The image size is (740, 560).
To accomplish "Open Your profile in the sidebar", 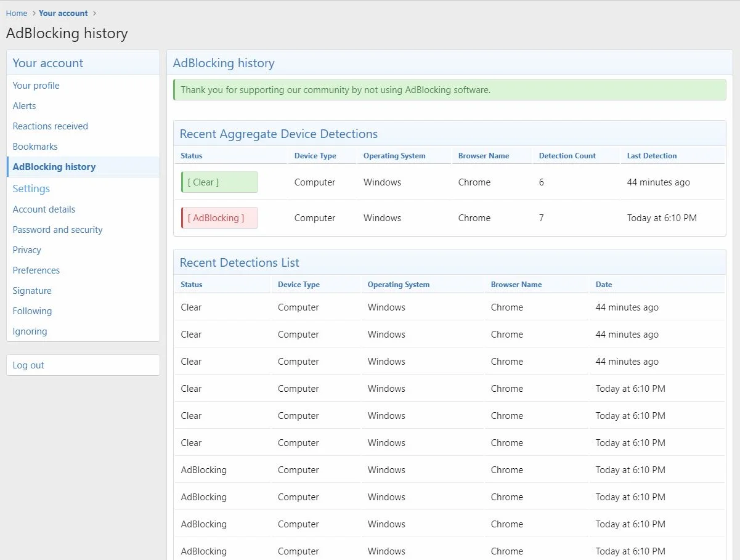I will 36,86.
